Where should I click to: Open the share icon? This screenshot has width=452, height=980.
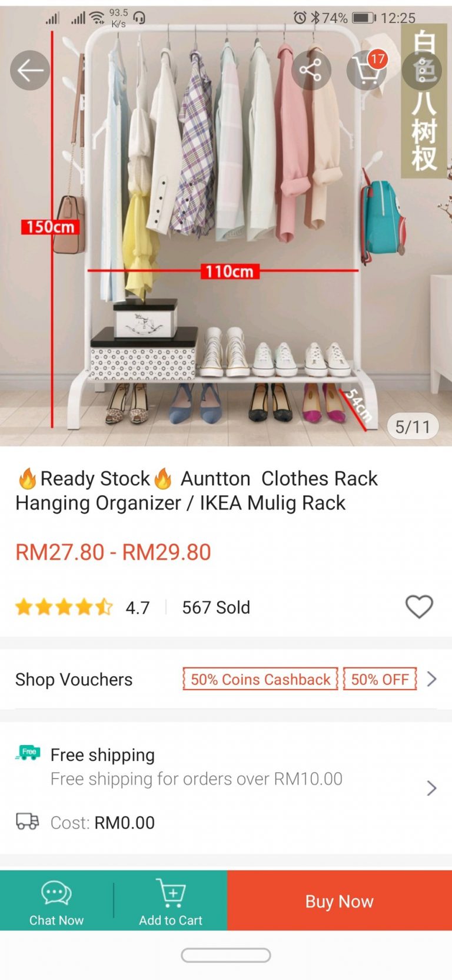(311, 71)
